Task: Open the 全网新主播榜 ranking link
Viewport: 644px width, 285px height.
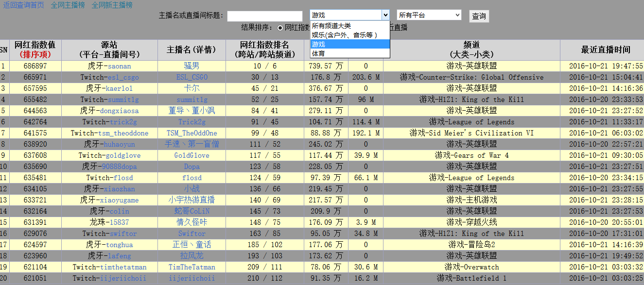Action: [112, 5]
